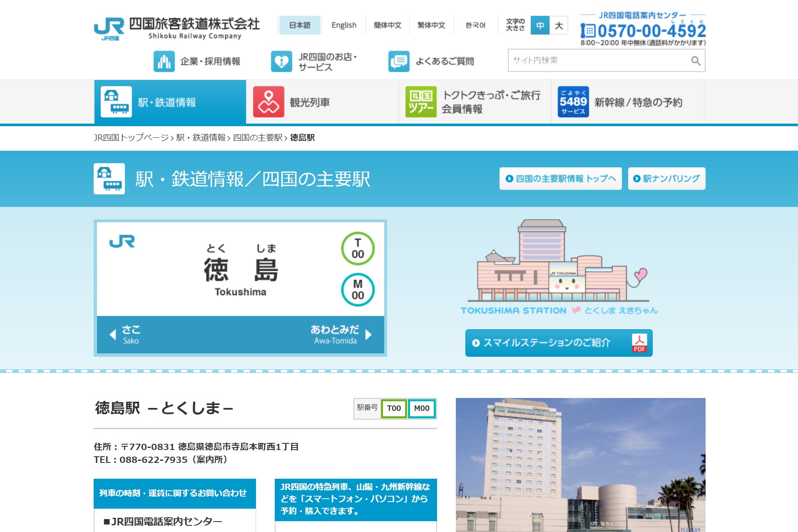Select TEL：088-622-7935 text

coord(161,460)
